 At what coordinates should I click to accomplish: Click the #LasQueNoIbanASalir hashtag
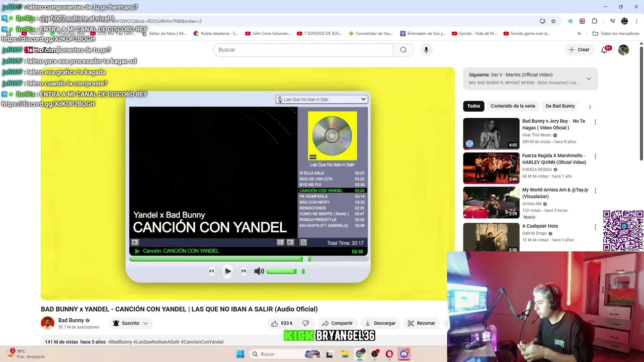[156, 342]
